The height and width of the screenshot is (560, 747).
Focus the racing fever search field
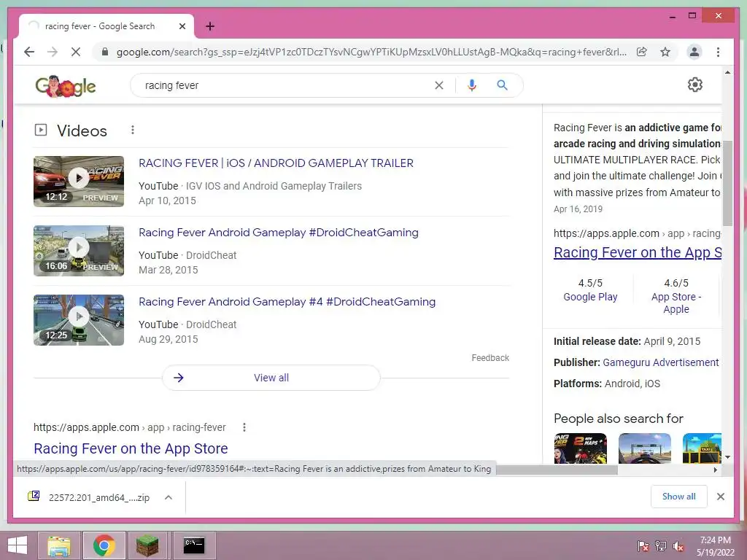pyautogui.click(x=286, y=85)
